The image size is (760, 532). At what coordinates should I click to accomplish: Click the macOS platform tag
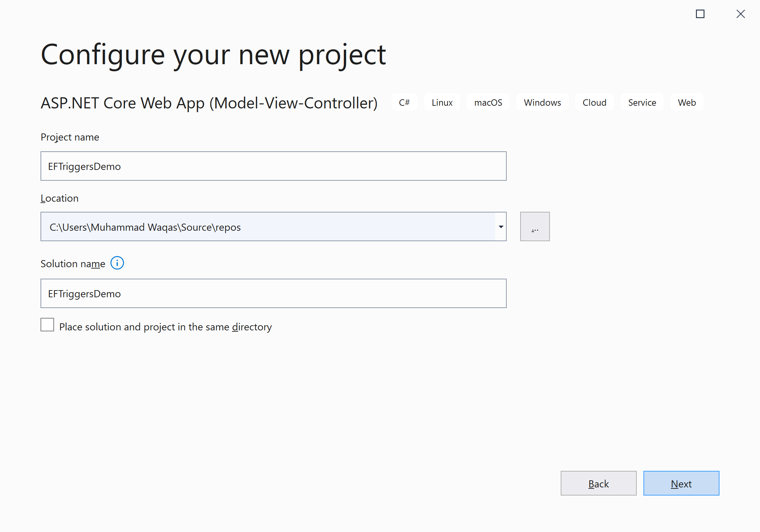tap(488, 102)
